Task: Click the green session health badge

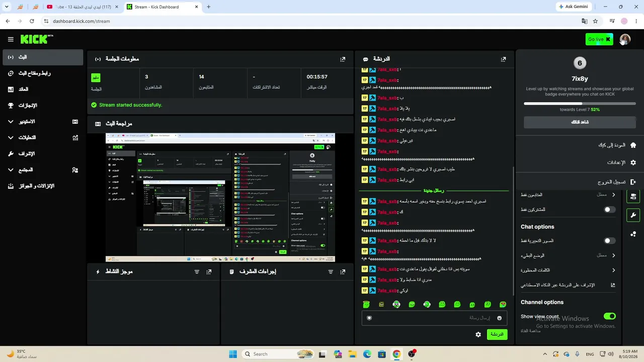Action: pos(96,77)
